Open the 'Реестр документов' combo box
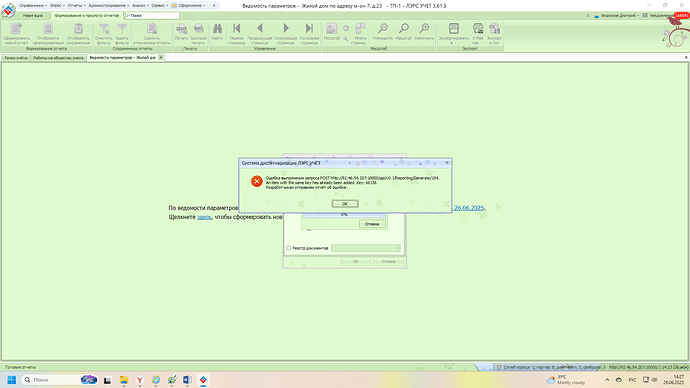The width and height of the screenshot is (690, 388). (366, 248)
